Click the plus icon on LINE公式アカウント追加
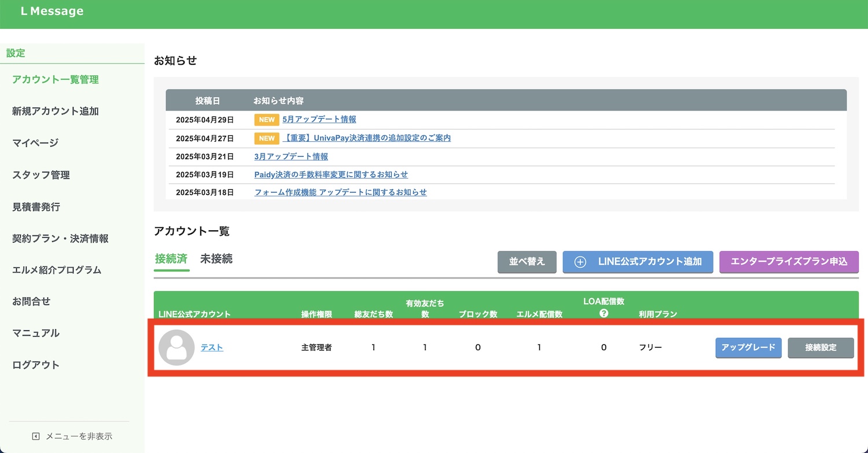This screenshot has width=868, height=453. coord(580,262)
